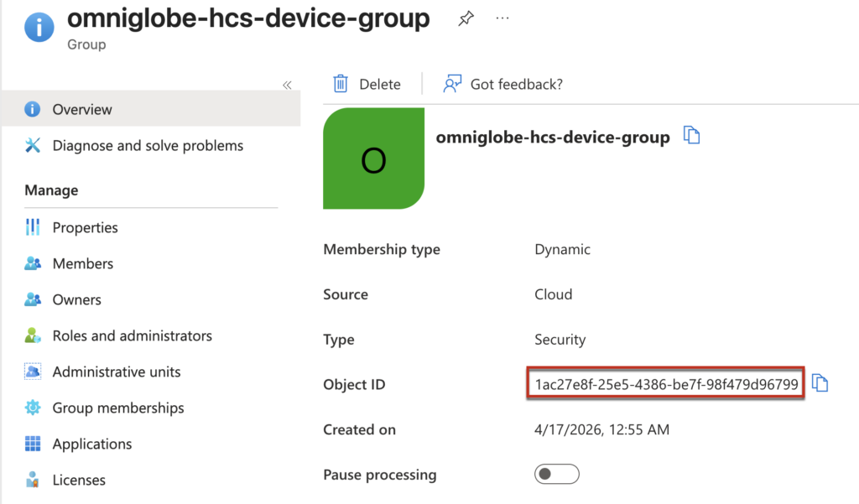
Task: Click the Members icon in sidebar
Action: tap(33, 263)
